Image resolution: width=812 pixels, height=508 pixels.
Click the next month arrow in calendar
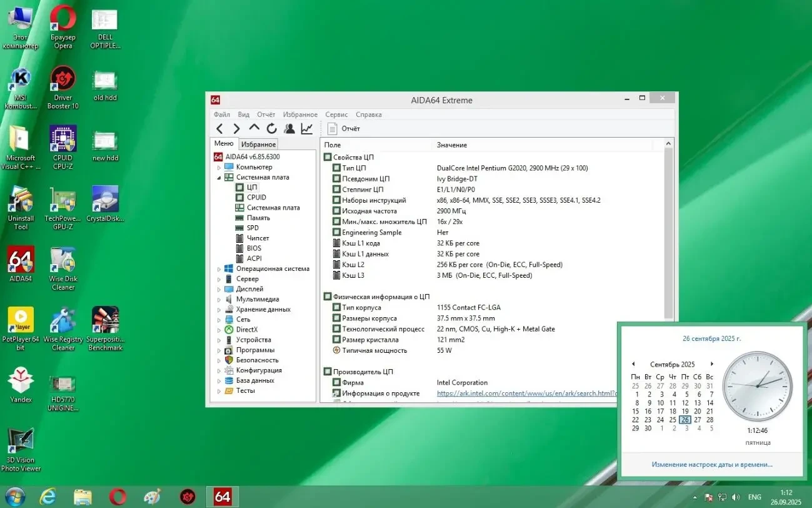[711, 364]
